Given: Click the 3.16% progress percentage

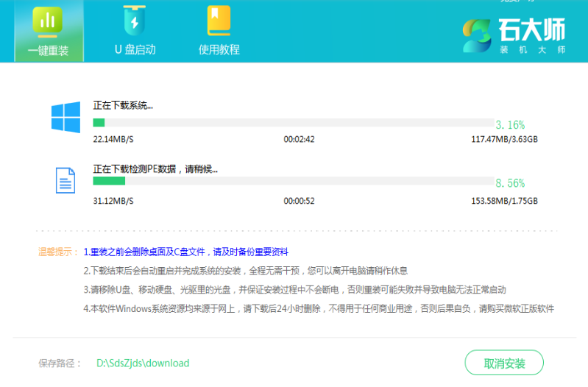Looking at the screenshot, I should (x=510, y=124).
